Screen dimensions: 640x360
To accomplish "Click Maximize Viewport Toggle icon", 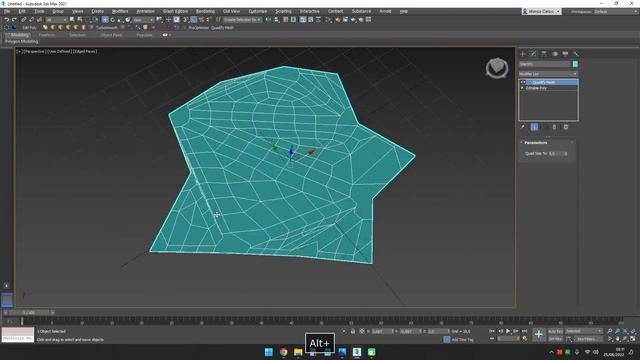I will 633,339.
